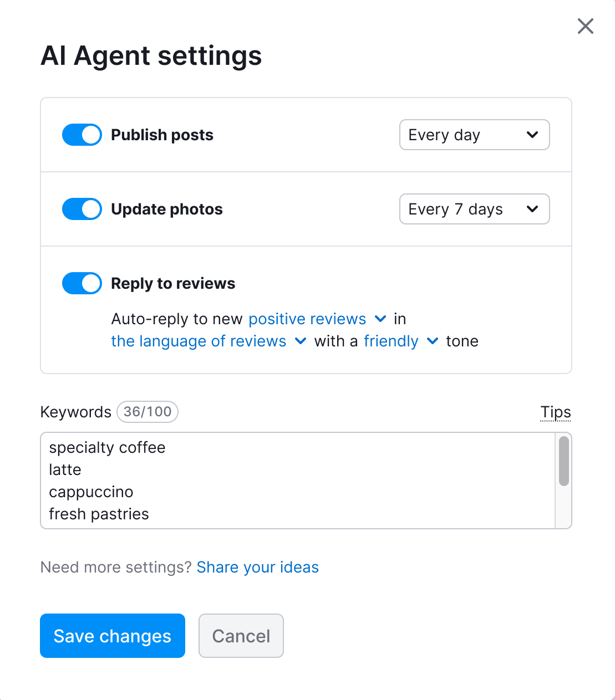This screenshot has width=615, height=700.
Task: Click the chevron next to positive reviews
Action: 380,319
